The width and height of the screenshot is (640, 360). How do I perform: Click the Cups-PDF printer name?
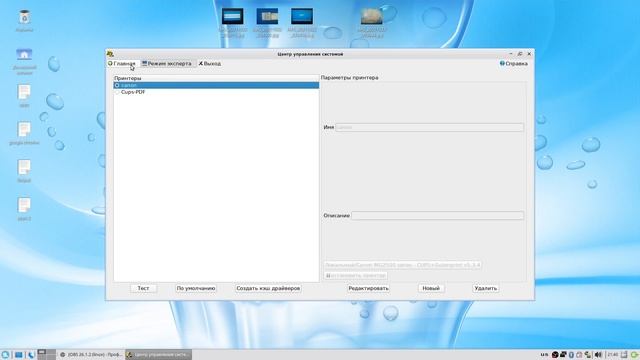133,92
